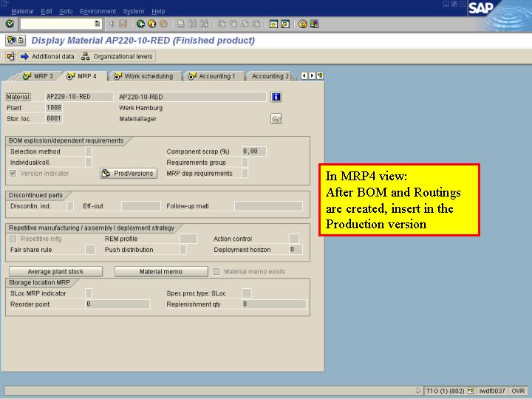Click the First Page icon
532x399 pixels.
(x=222, y=24)
